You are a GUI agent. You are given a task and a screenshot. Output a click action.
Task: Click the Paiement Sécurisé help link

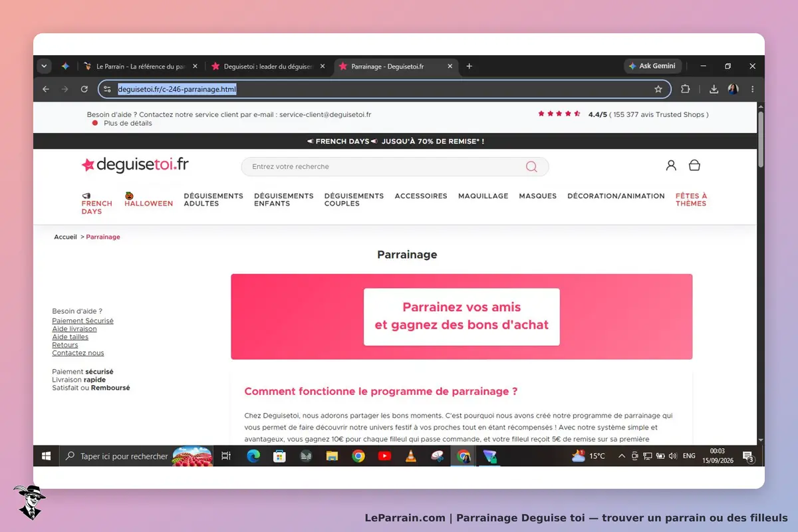click(82, 321)
